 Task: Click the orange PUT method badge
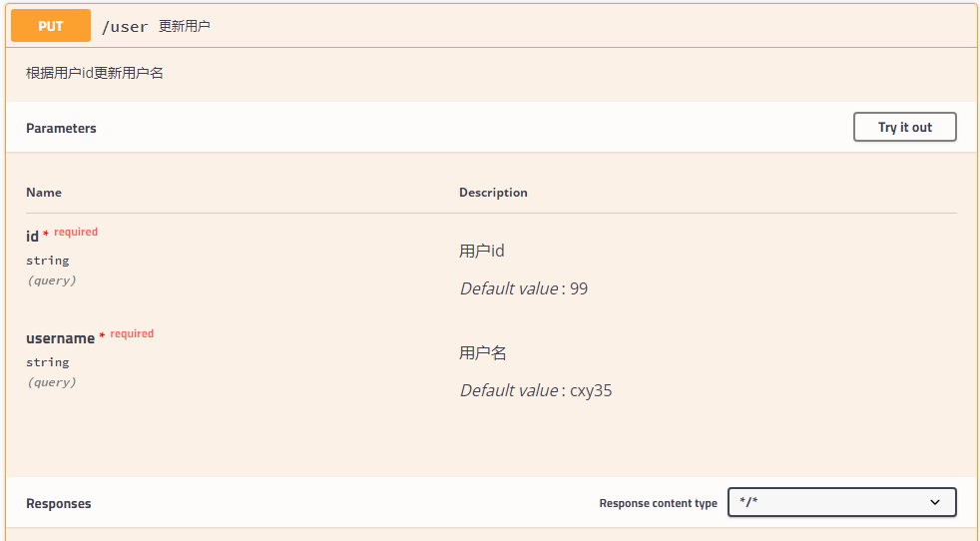click(51, 26)
